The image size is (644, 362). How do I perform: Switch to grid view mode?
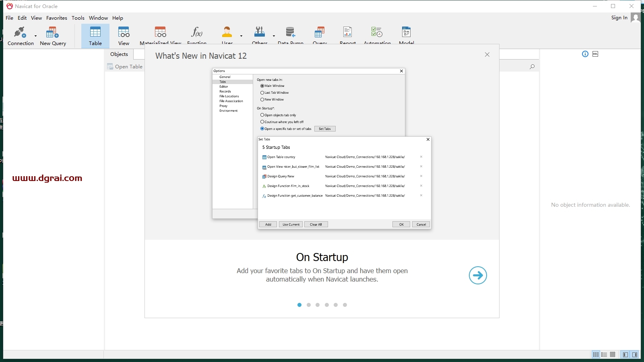[613, 355]
